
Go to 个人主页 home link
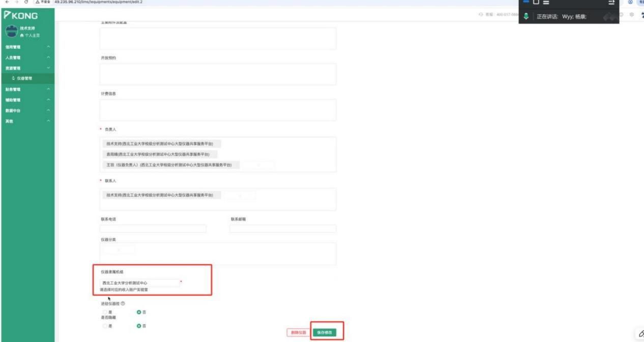click(x=33, y=35)
